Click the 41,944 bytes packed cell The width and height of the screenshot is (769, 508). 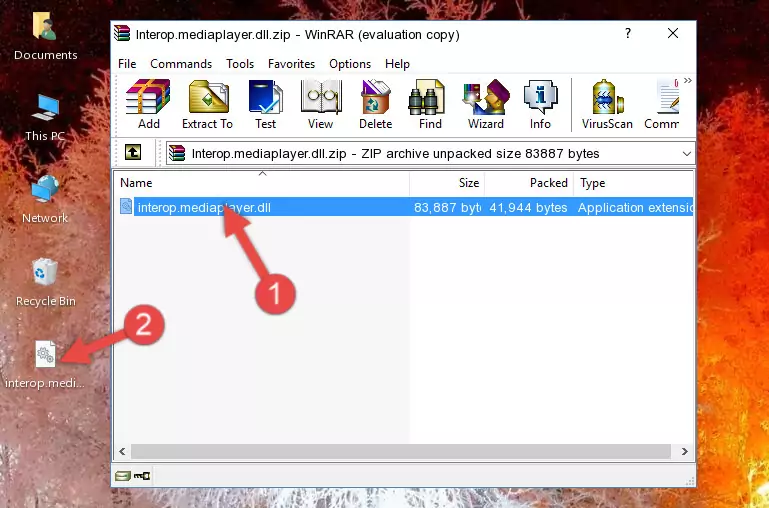coord(528,207)
